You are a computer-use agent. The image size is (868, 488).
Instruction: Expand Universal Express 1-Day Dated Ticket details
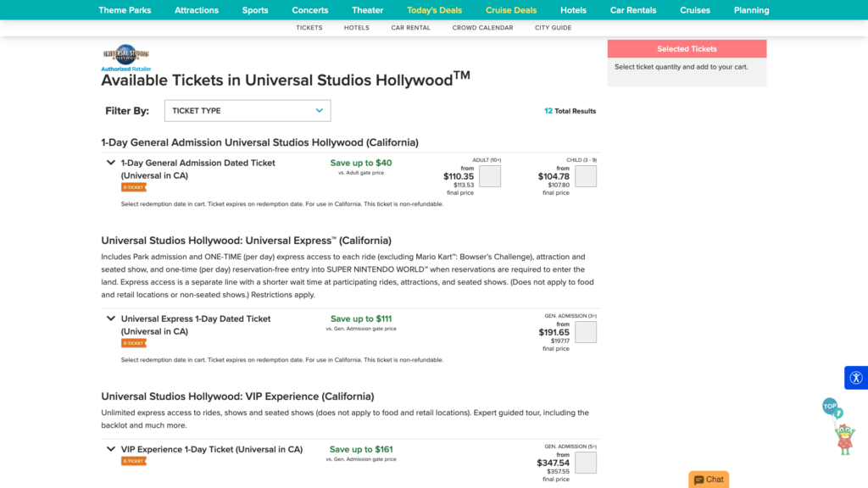click(111, 319)
